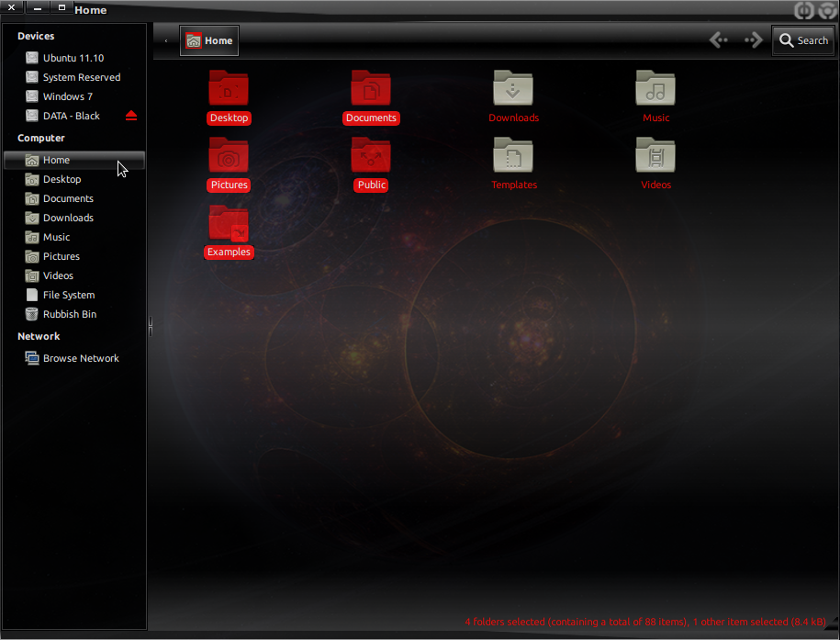Image resolution: width=840 pixels, height=640 pixels.
Task: Go to Music in the sidebar
Action: coord(74,237)
